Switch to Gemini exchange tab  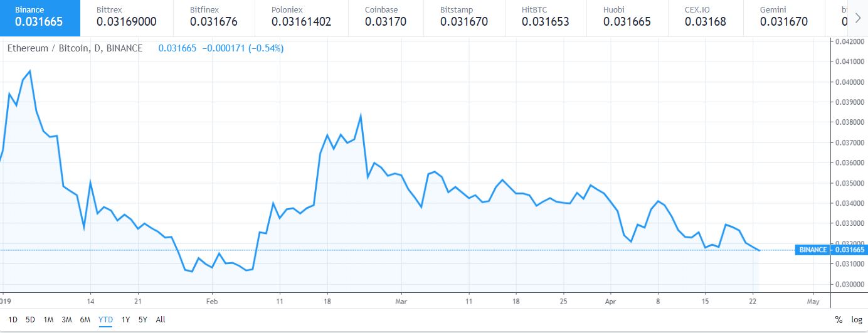783,17
